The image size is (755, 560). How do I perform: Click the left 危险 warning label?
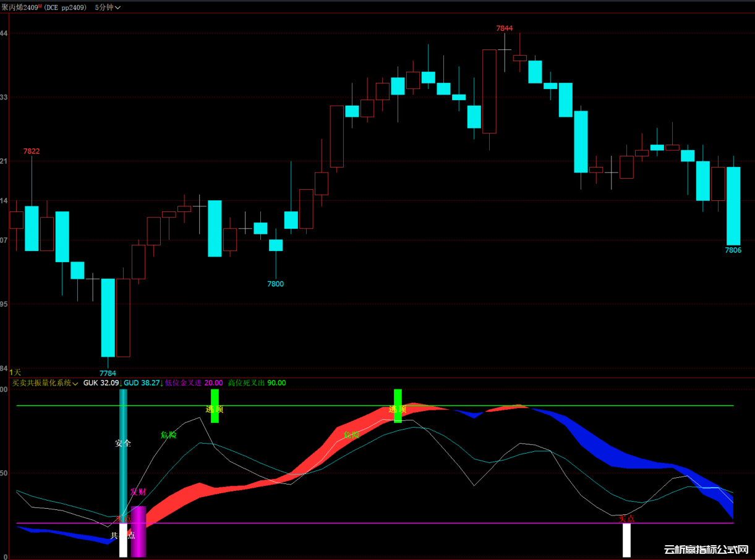(168, 435)
